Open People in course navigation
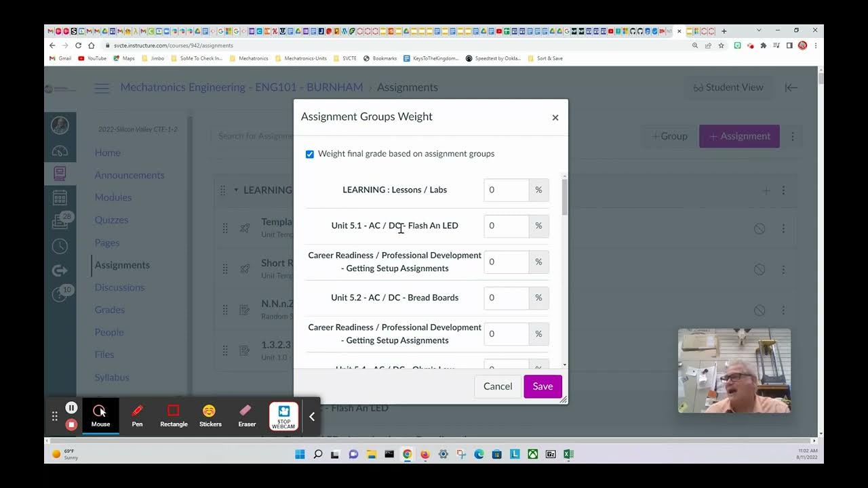Image resolution: width=868 pixels, height=488 pixels. tap(109, 332)
